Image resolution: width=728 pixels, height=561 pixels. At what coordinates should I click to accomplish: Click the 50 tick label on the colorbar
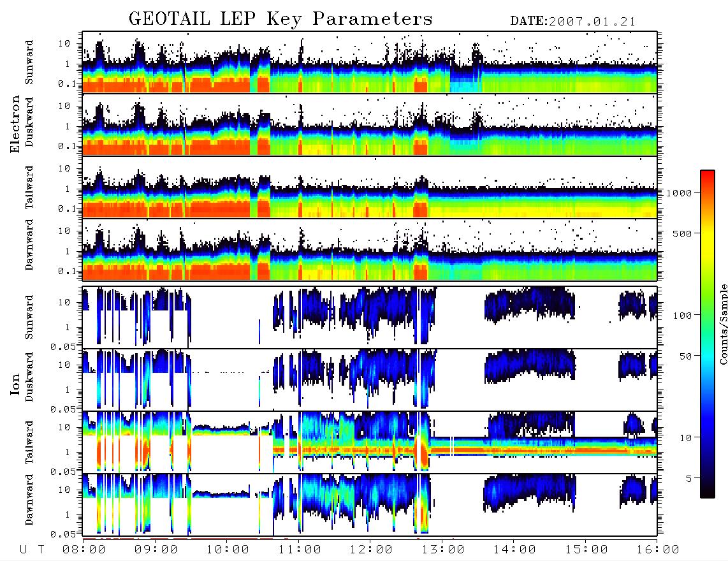[685, 356]
